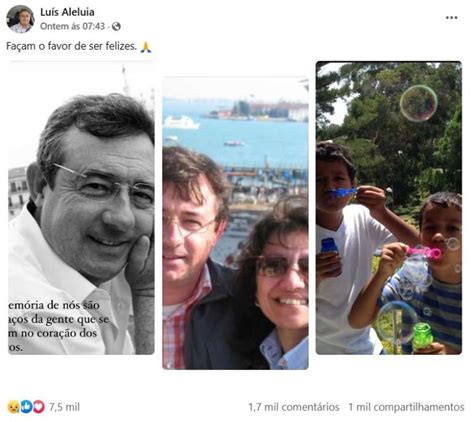The height and width of the screenshot is (422, 474).
Task: Open the couple's seaside selfie photo
Action: [235, 223]
